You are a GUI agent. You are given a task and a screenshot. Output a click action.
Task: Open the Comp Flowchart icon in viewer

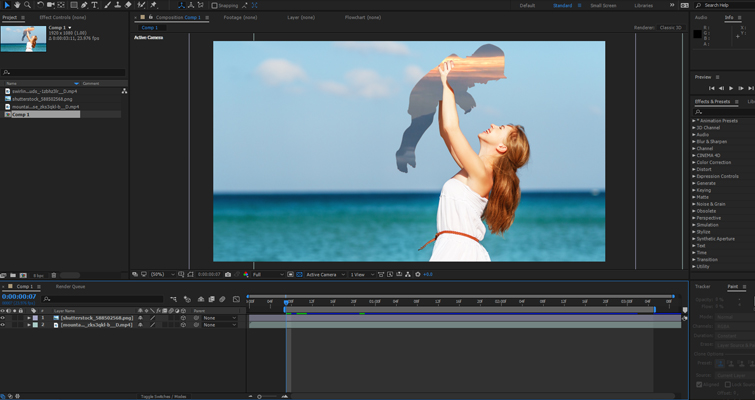click(x=408, y=274)
